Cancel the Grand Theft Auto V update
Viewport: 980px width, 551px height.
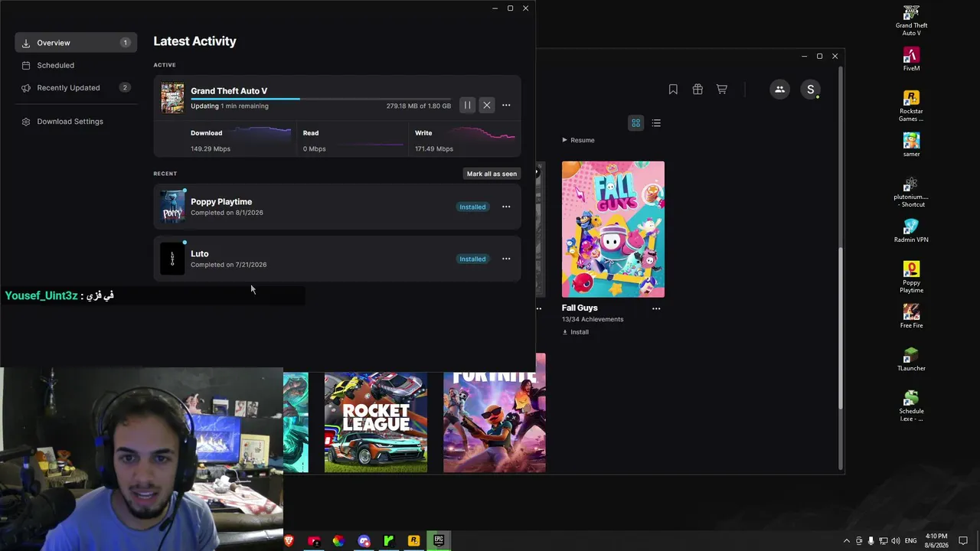coord(487,105)
